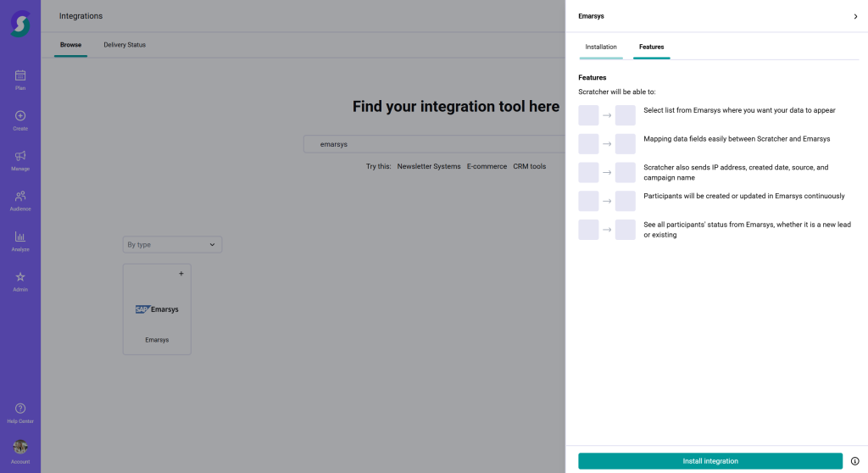Click the CRM tools suggestion link
This screenshot has height=473, width=868.
click(529, 166)
